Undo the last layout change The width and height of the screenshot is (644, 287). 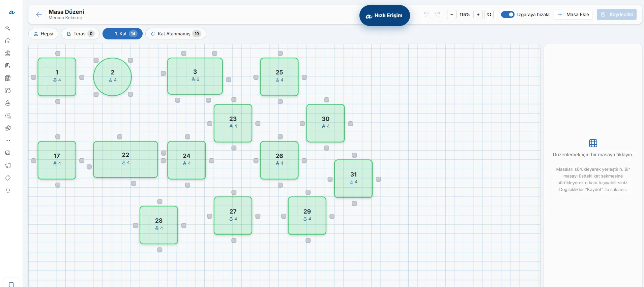click(426, 14)
